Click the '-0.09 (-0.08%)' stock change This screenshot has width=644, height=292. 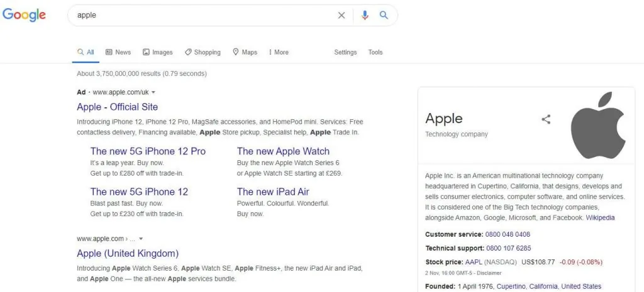click(x=582, y=262)
